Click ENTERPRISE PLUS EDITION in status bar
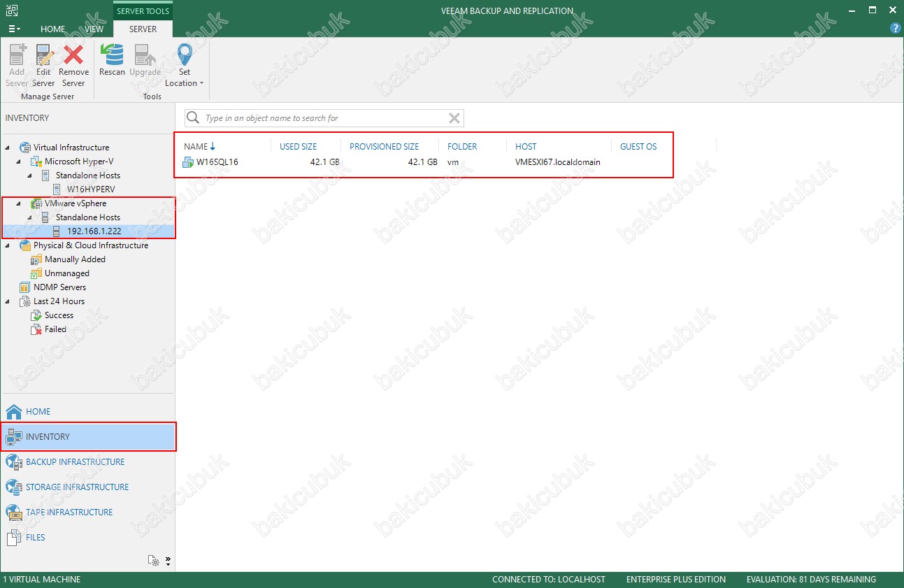This screenshot has width=904, height=588. tap(676, 580)
